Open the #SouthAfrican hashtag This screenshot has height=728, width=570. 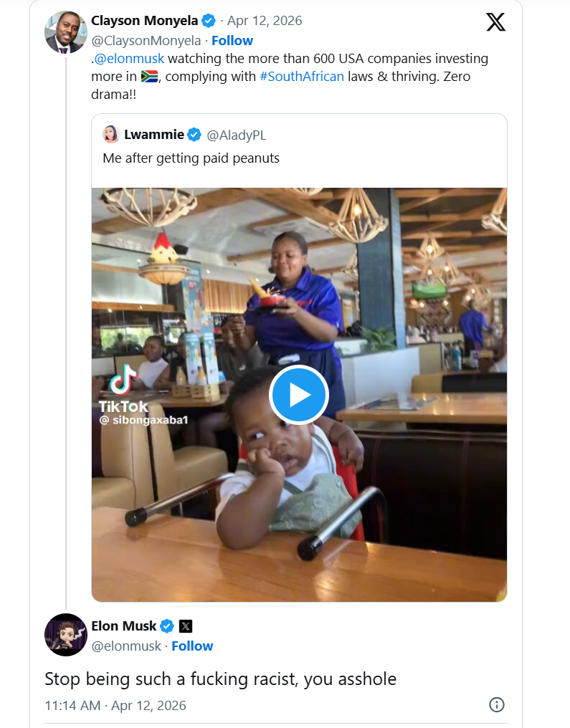coord(301,77)
